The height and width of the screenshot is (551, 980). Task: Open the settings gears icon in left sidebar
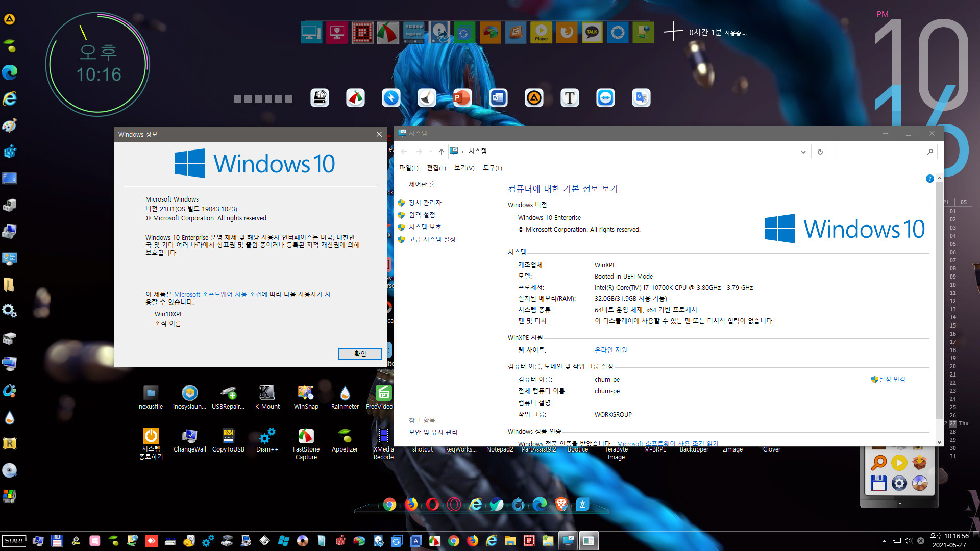[x=10, y=311]
